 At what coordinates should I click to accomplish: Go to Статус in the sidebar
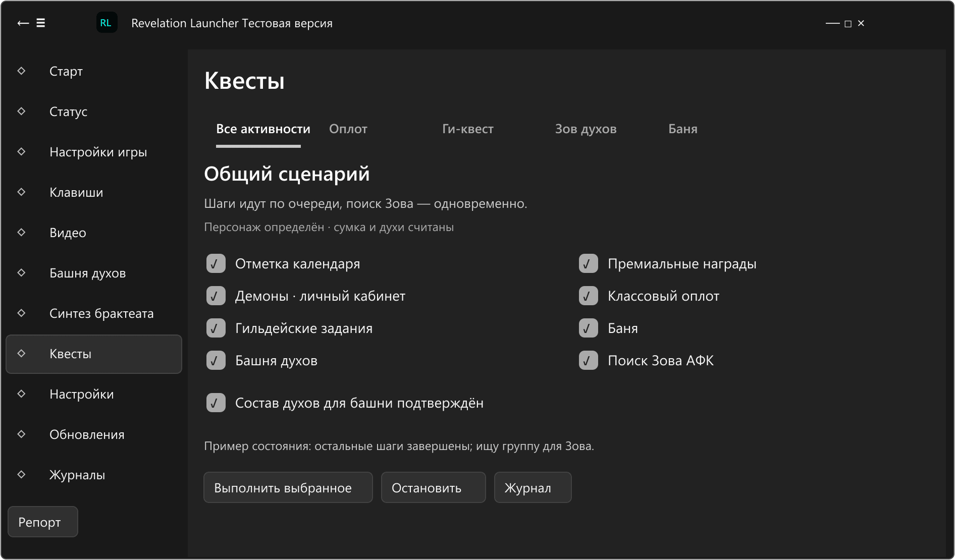point(94,111)
